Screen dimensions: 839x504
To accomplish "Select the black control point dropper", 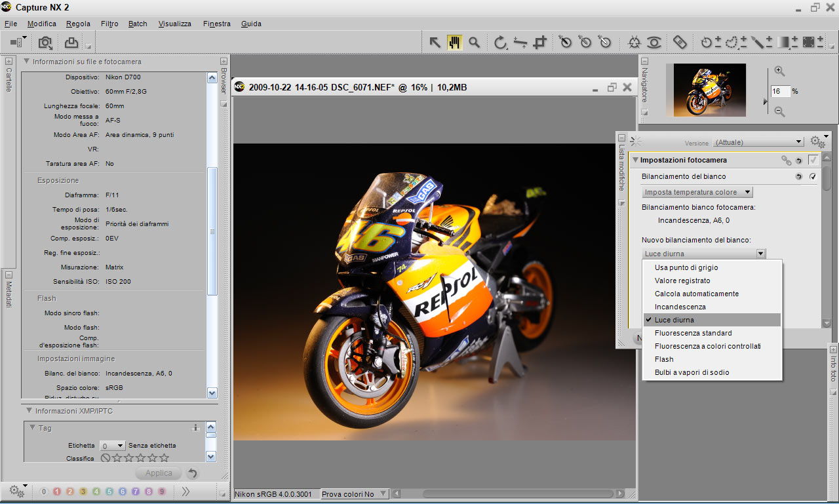I will pos(566,43).
